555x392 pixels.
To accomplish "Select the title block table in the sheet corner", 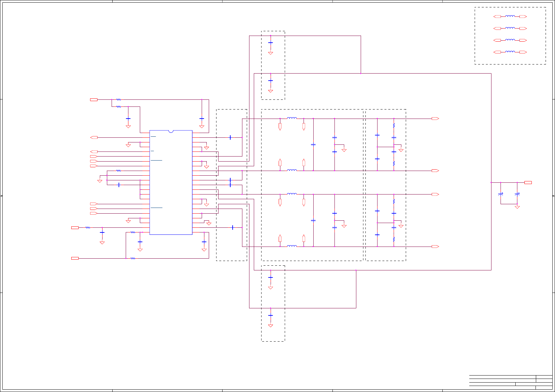I will pos(511,382).
